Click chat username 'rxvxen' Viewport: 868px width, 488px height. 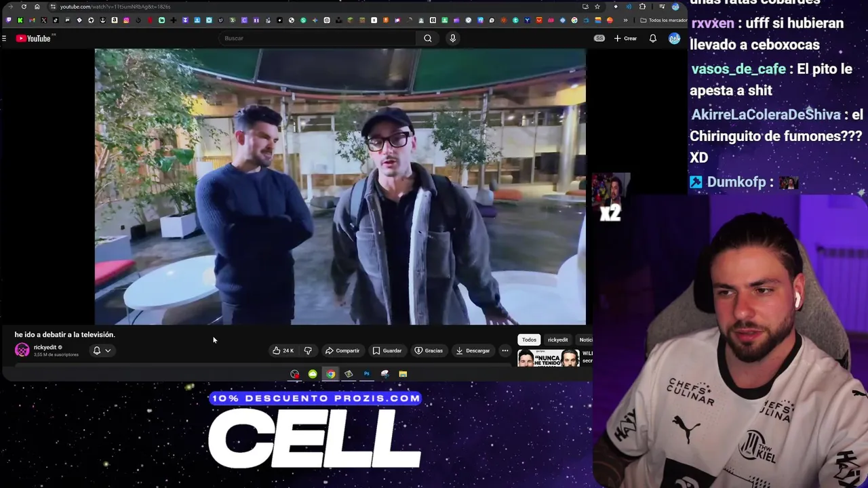tap(713, 23)
